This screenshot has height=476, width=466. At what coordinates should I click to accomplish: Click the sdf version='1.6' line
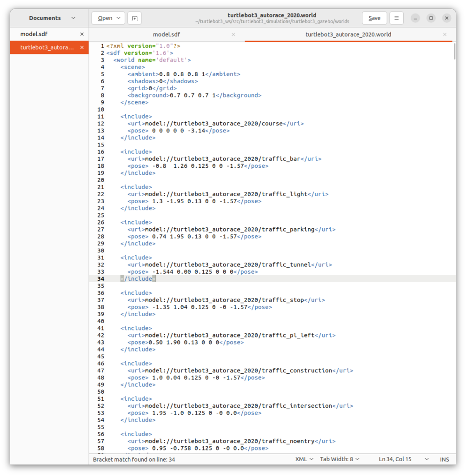pyautogui.click(x=140, y=53)
